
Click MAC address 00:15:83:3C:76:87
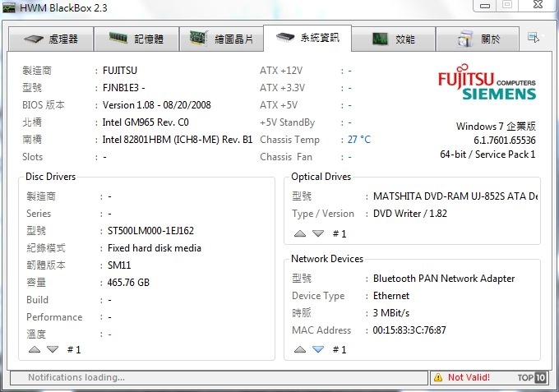[x=409, y=330]
